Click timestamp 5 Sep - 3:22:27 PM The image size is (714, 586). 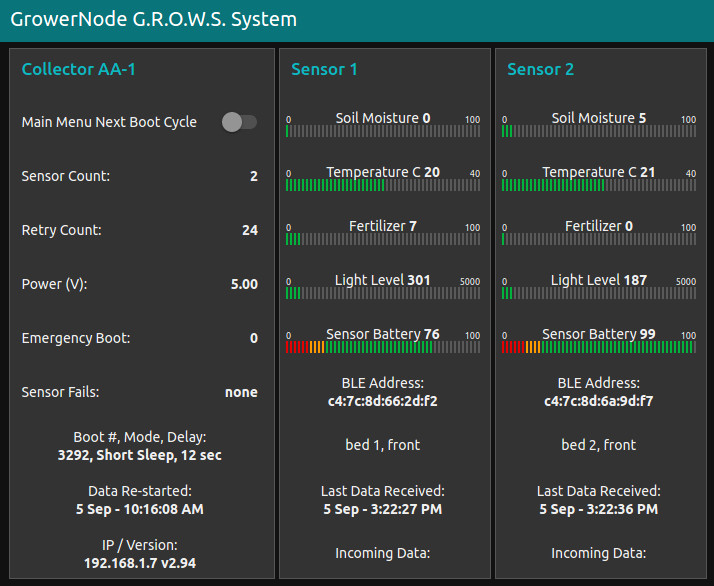(x=383, y=509)
